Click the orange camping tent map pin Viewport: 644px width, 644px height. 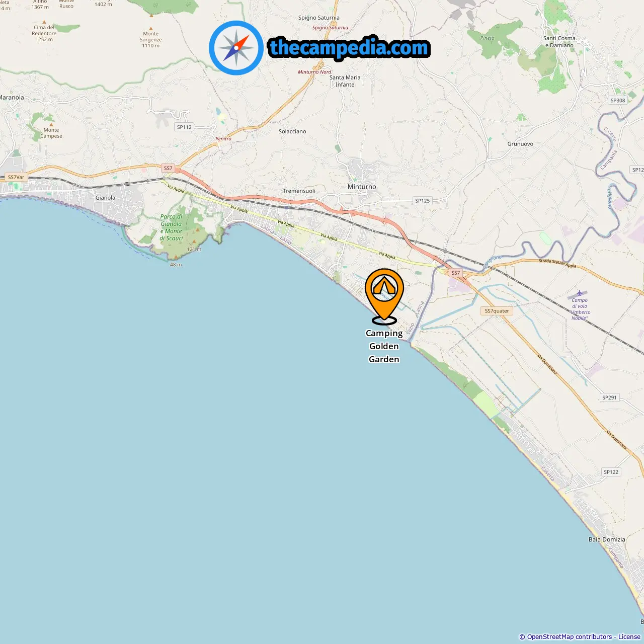[x=384, y=296]
